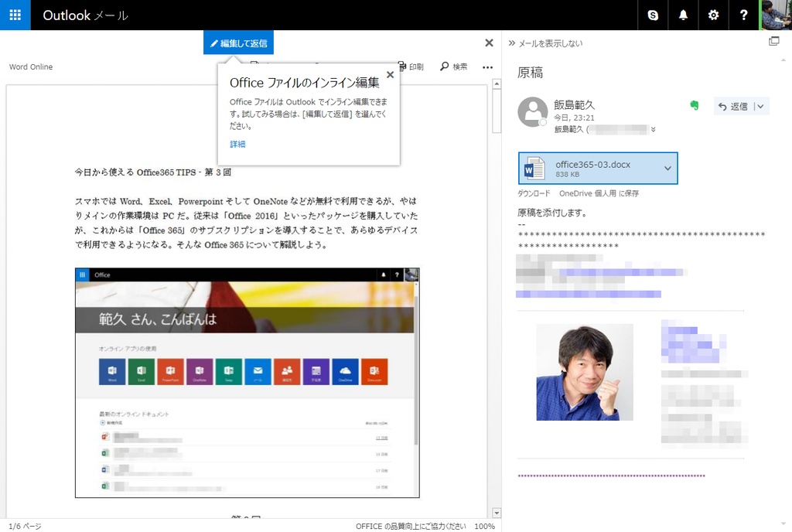The image size is (792, 532).
Task: Click the Evernote elephant icon
Action: (695, 105)
